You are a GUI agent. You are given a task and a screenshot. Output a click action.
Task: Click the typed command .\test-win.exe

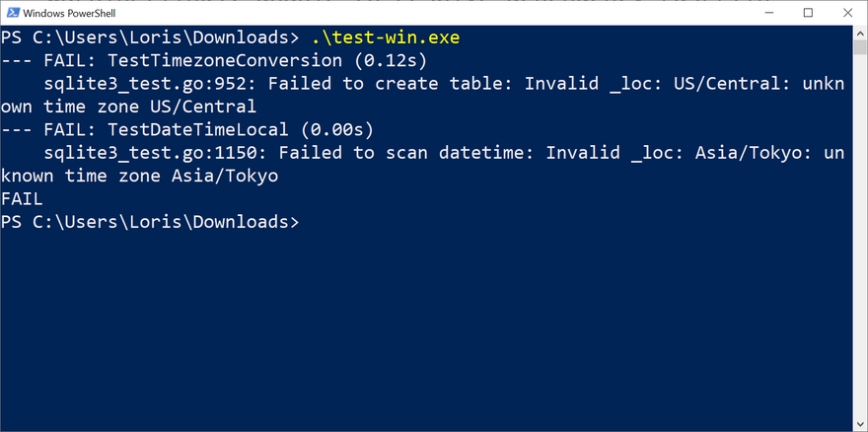pos(385,37)
